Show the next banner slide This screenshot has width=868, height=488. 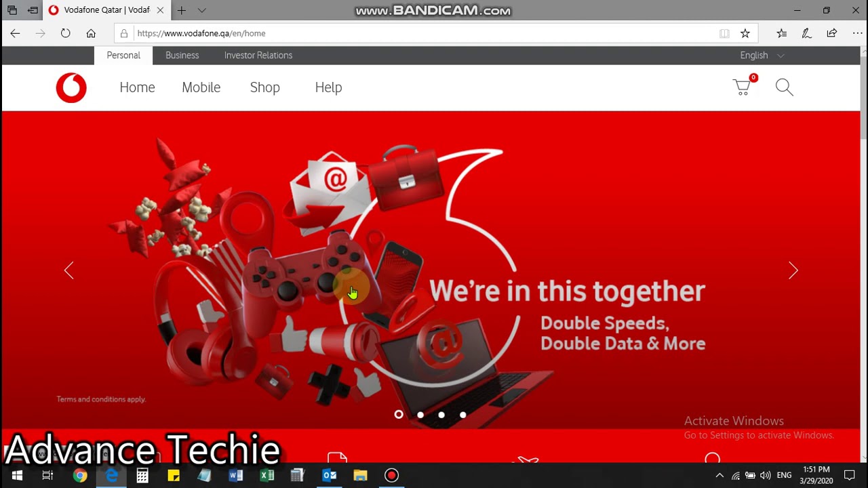coord(793,270)
